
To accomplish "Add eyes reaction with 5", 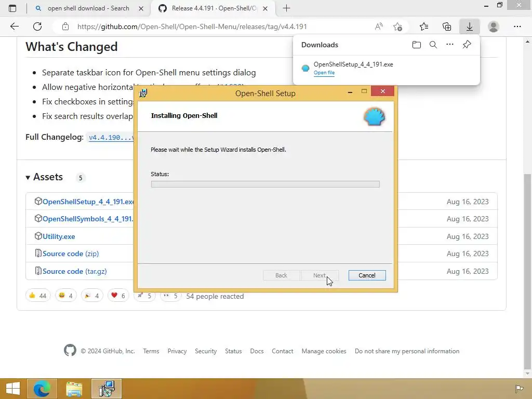I will (171, 296).
